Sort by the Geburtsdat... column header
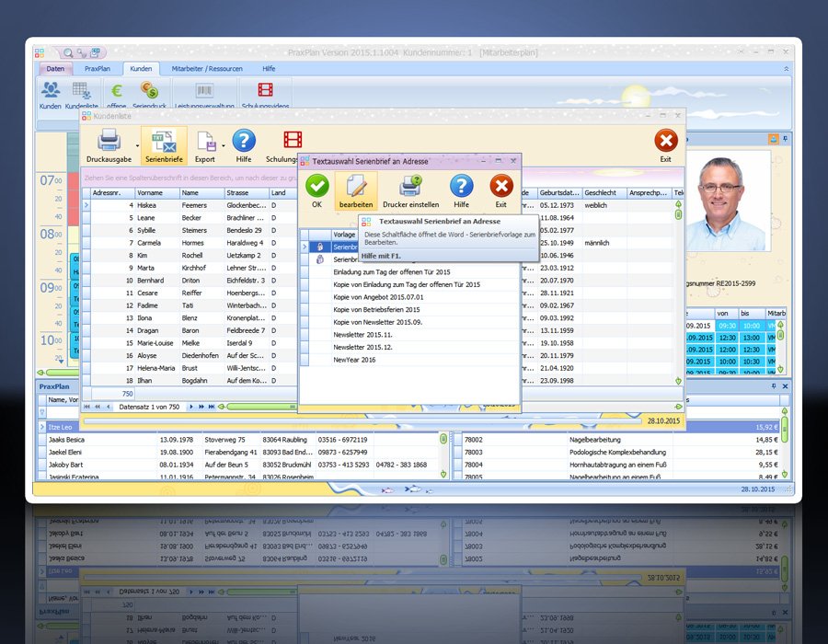The height and width of the screenshot is (644, 828). point(559,192)
